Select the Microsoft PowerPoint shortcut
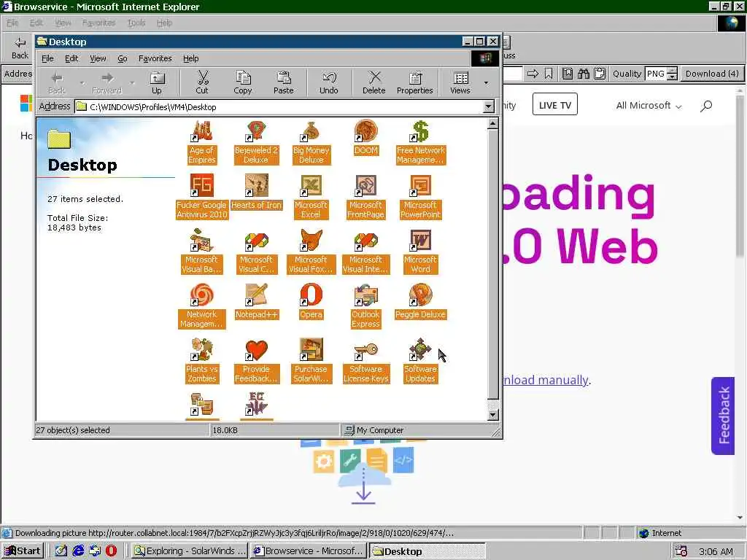 (x=420, y=197)
